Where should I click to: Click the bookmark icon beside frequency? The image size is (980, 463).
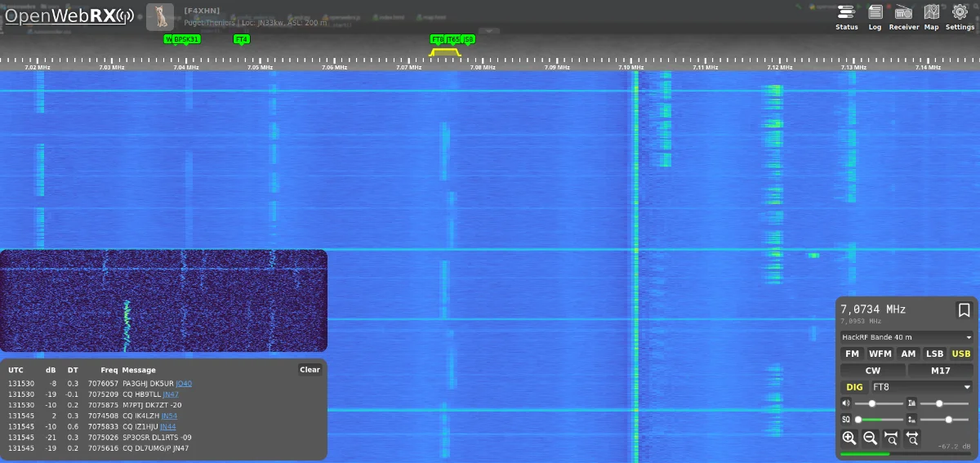click(964, 310)
